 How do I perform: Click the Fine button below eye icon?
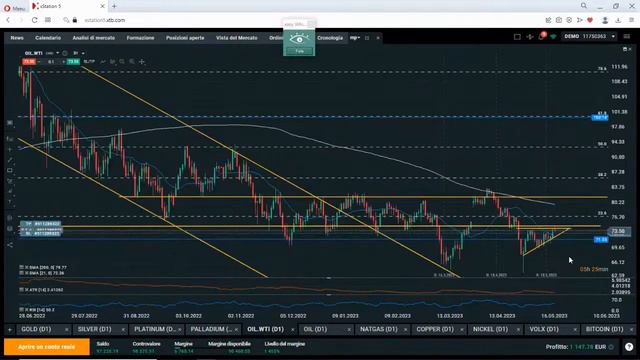click(299, 51)
